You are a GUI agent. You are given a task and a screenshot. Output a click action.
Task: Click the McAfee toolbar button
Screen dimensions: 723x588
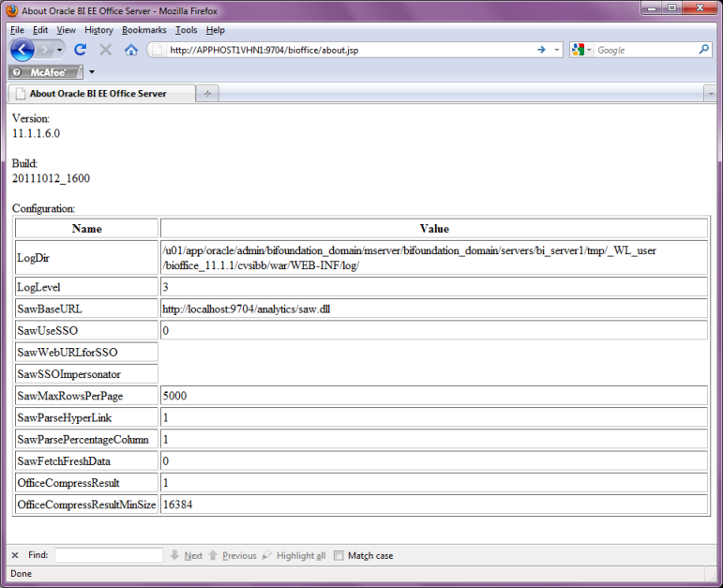point(46,72)
